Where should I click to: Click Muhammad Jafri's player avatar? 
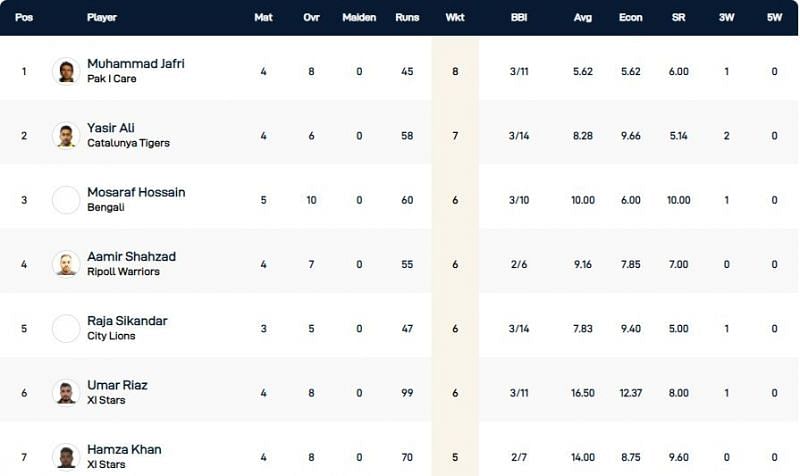(x=66, y=71)
